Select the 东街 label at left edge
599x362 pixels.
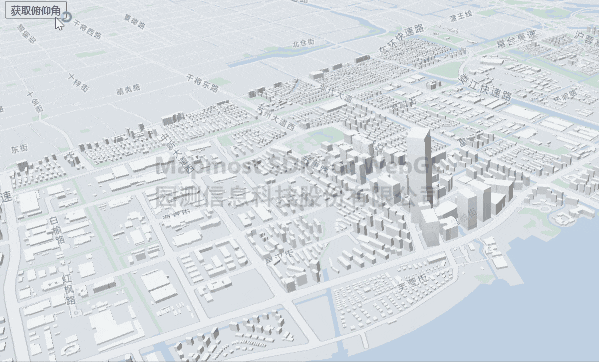[x=19, y=148]
